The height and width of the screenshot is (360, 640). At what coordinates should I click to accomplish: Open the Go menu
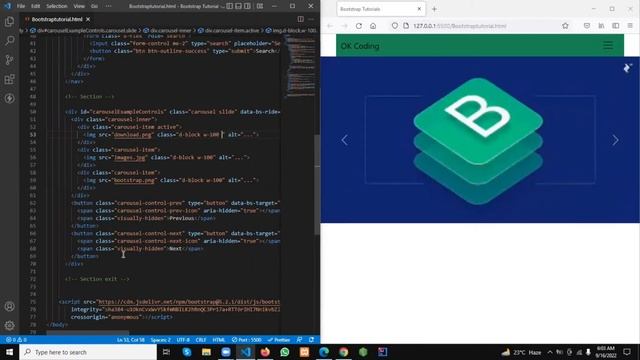pos(94,6)
